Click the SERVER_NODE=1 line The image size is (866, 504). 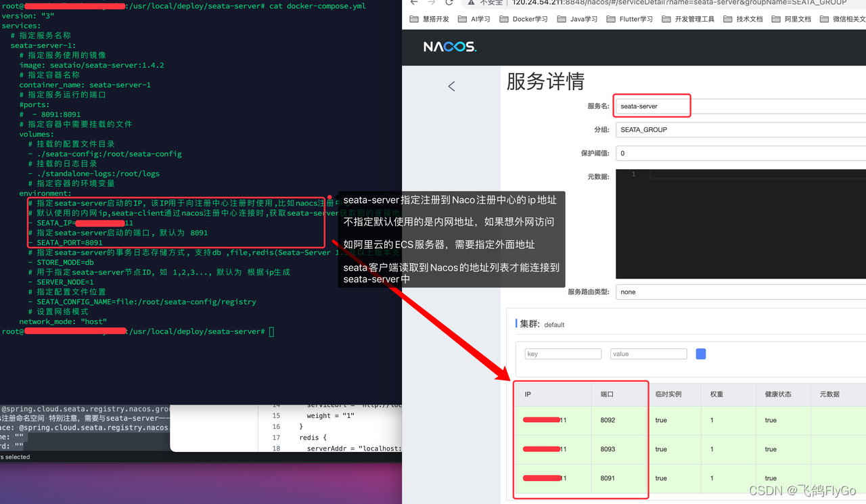pyautogui.click(x=61, y=281)
